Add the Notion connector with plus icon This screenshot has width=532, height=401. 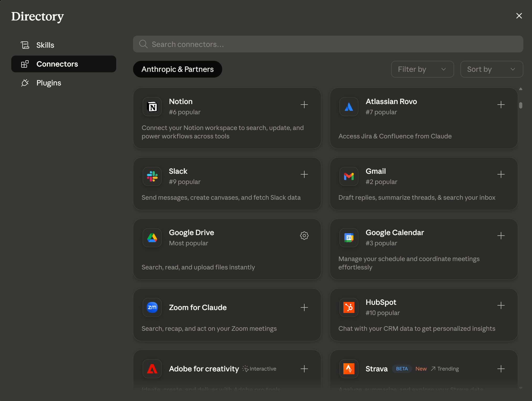304,105
